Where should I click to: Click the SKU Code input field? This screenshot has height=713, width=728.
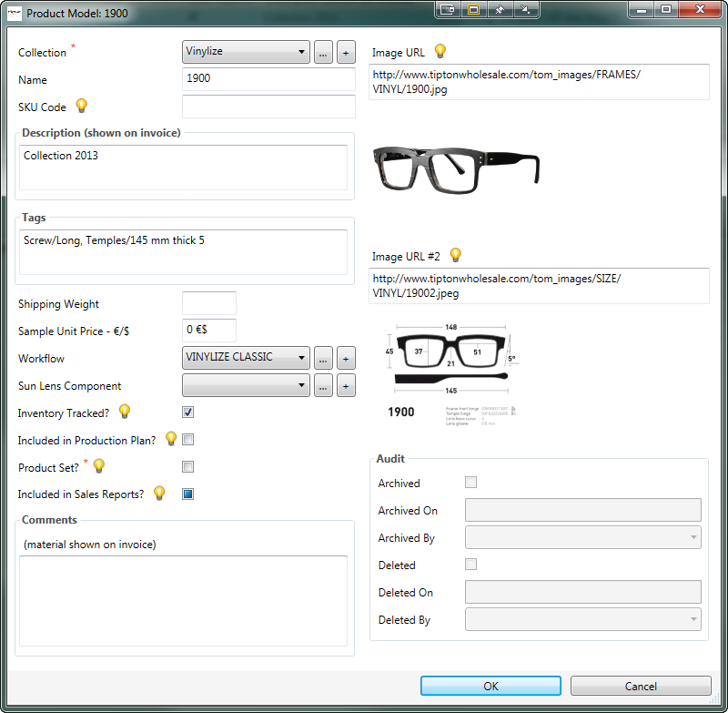pyautogui.click(x=268, y=107)
